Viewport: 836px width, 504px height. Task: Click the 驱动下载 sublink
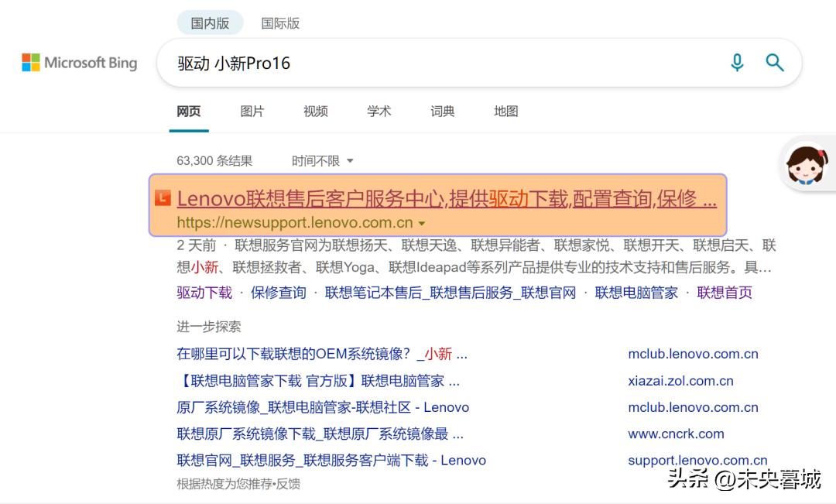point(204,293)
